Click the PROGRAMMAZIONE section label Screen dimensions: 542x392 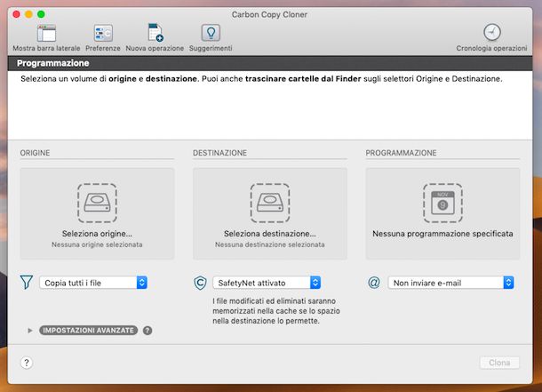click(x=401, y=153)
